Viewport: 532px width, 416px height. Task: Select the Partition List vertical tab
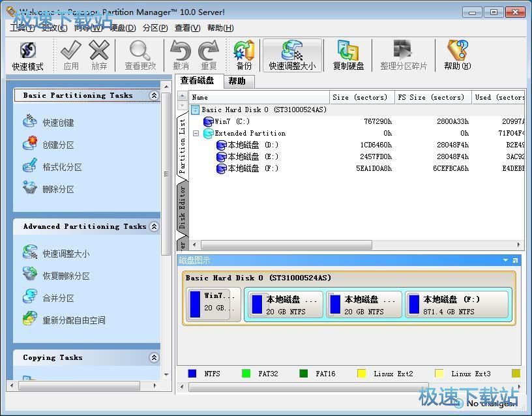click(183, 146)
